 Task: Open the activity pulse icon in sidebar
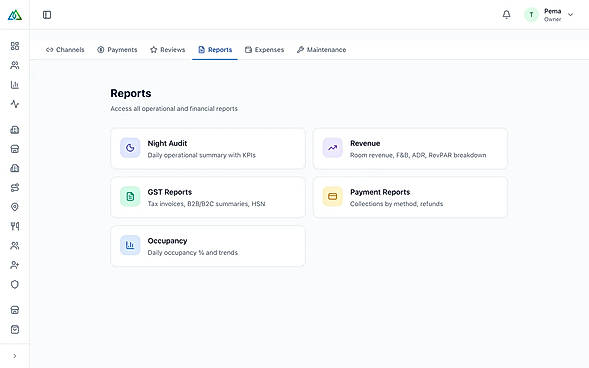(15, 104)
